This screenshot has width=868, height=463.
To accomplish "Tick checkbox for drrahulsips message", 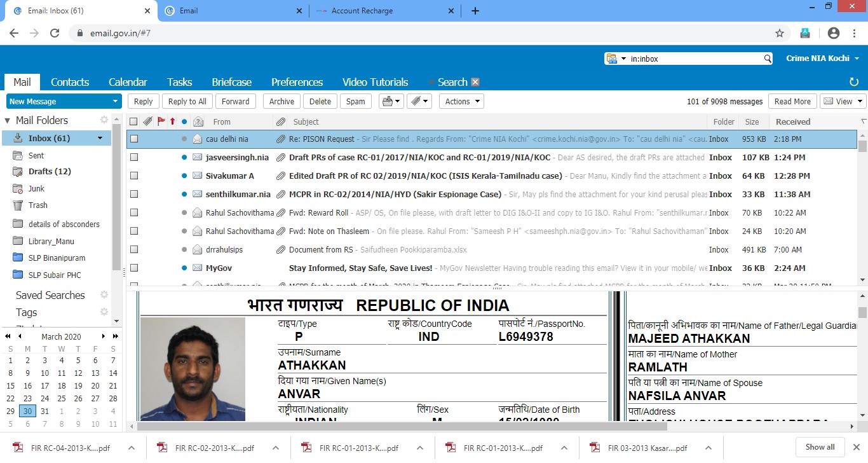I will (x=133, y=249).
